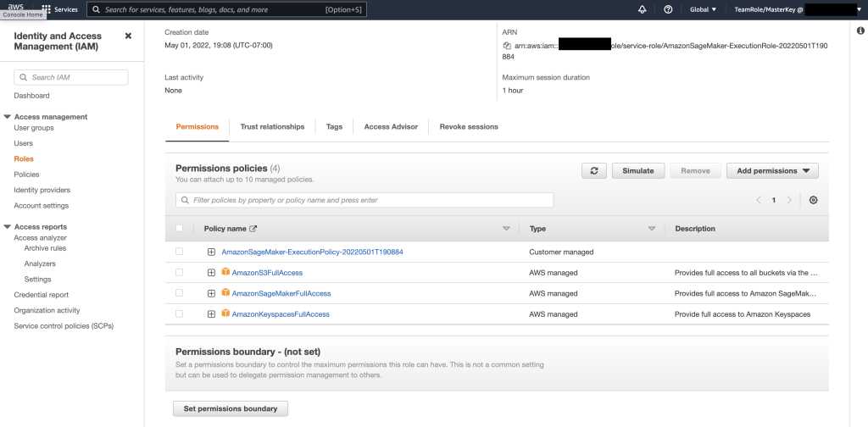Image resolution: width=868 pixels, height=427 pixels.
Task: Open the AmazonS3FullAccess policy link
Action: (267, 273)
